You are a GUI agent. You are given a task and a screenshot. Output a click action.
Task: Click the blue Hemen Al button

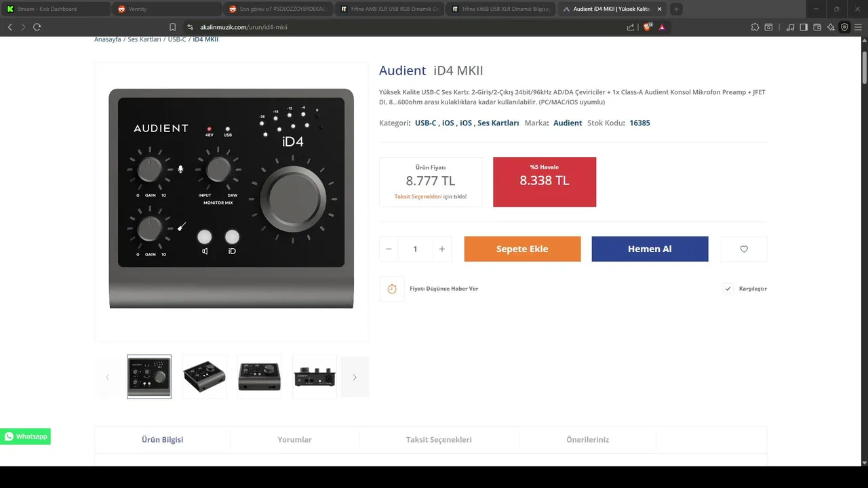[650, 249]
